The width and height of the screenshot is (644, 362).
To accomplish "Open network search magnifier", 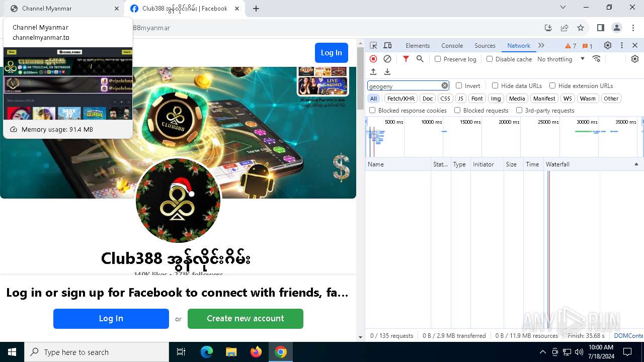I will (420, 59).
